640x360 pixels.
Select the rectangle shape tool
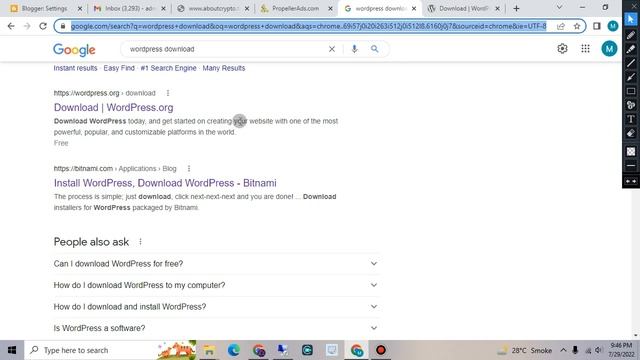(x=631, y=91)
